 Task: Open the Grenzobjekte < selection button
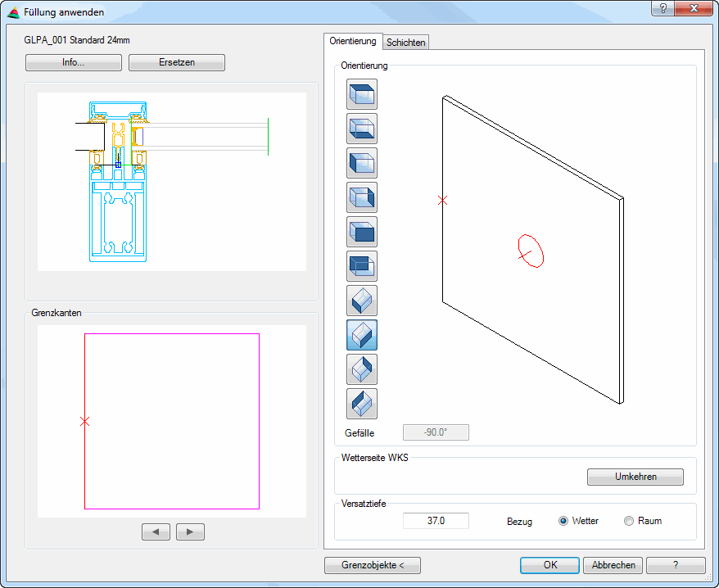(373, 565)
